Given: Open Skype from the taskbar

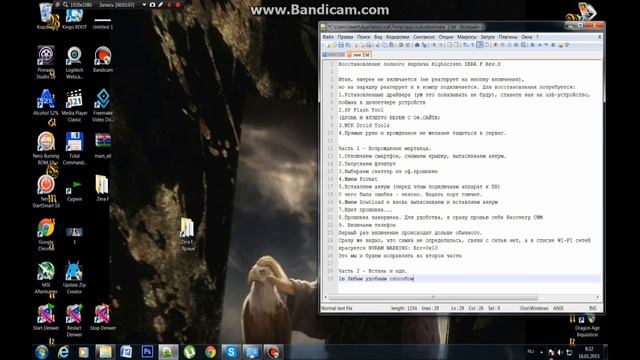Looking at the screenshot, I should pos(231,352).
